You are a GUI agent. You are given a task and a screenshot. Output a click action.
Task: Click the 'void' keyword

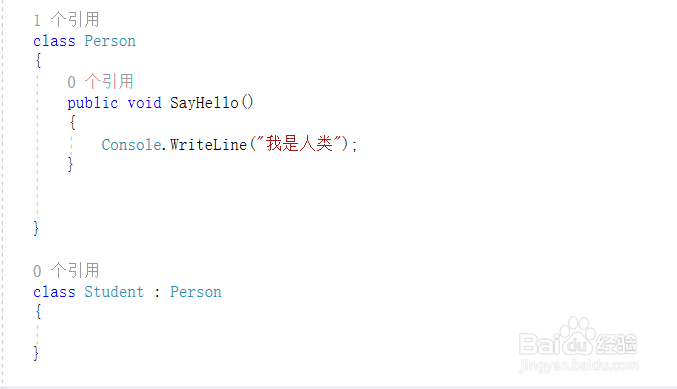144,103
